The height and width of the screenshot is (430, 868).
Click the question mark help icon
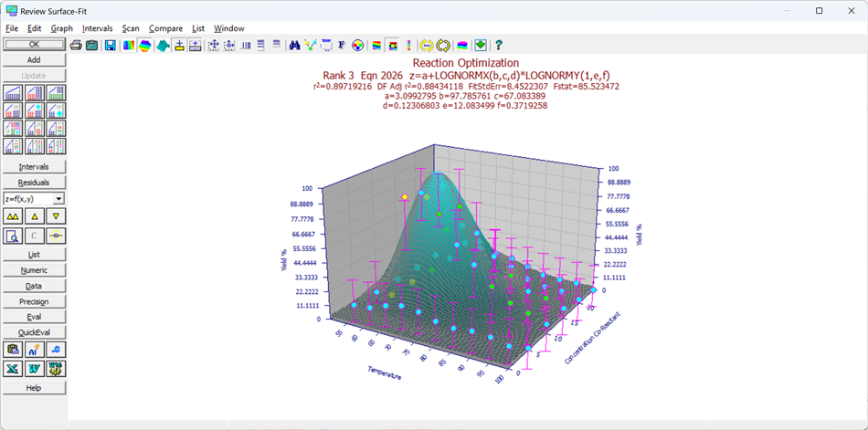pos(499,46)
